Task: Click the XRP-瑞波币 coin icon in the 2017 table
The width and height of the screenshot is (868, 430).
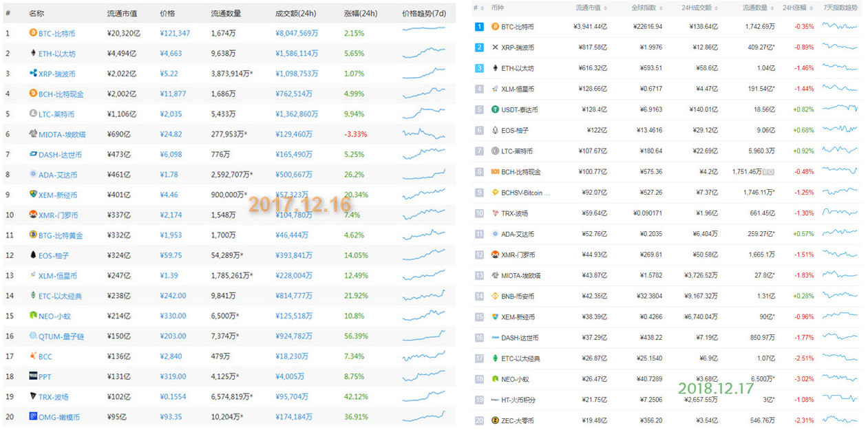Action: coord(33,74)
